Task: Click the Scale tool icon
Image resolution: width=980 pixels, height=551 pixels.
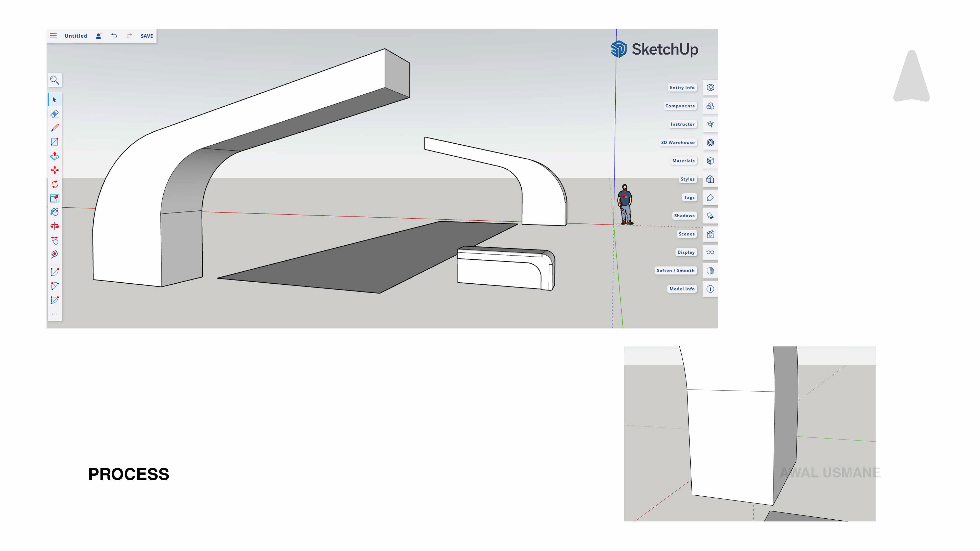Action: [x=54, y=198]
